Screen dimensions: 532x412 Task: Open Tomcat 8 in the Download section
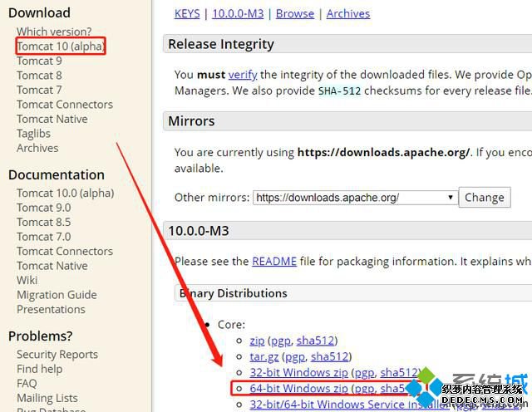point(39,76)
